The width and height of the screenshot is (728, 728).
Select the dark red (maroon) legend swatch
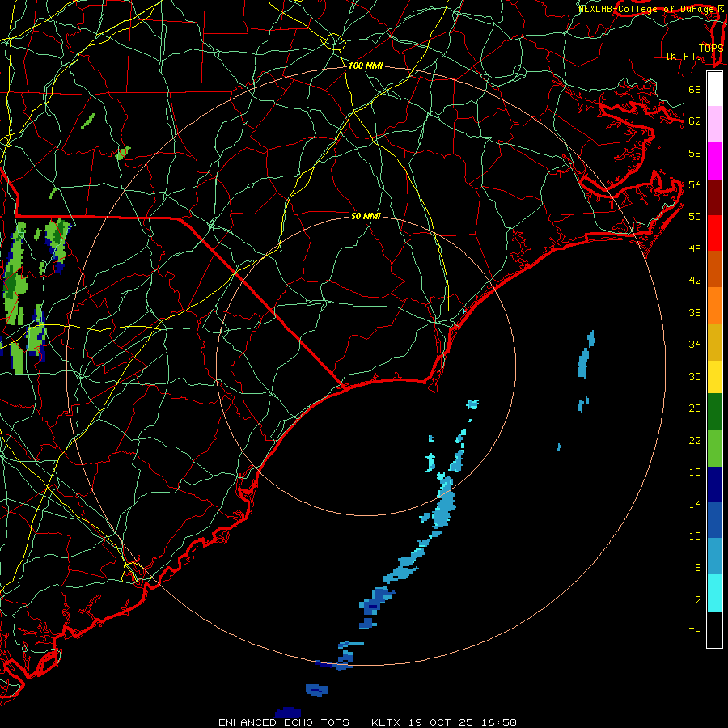[714, 197]
